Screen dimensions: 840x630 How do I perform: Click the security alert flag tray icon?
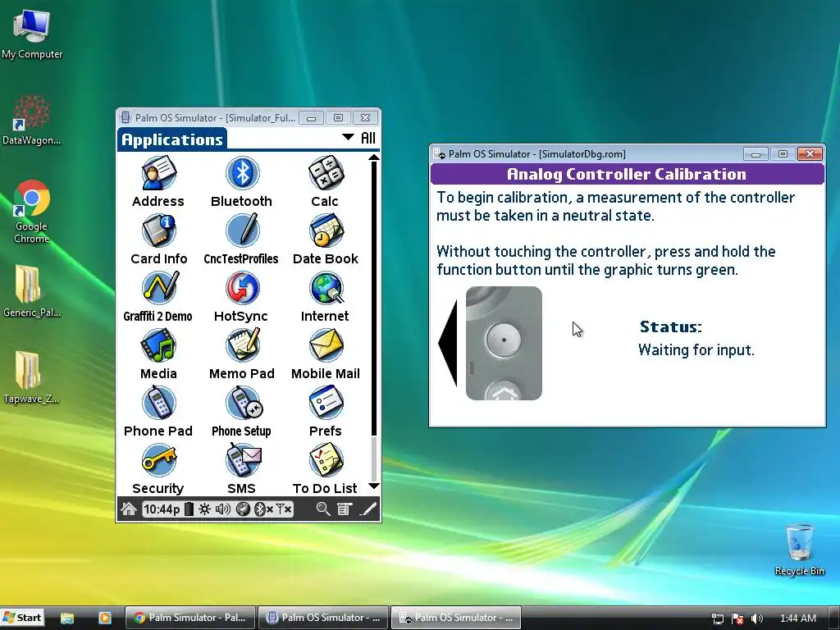coord(737,619)
